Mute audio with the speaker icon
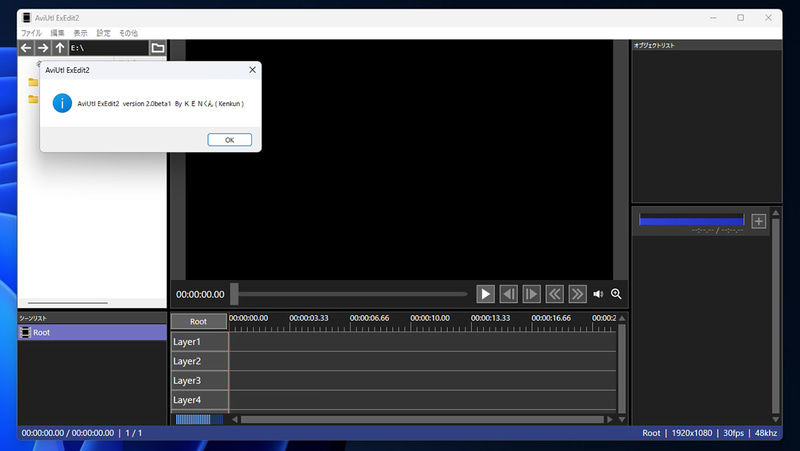This screenshot has width=800, height=451. coord(598,294)
